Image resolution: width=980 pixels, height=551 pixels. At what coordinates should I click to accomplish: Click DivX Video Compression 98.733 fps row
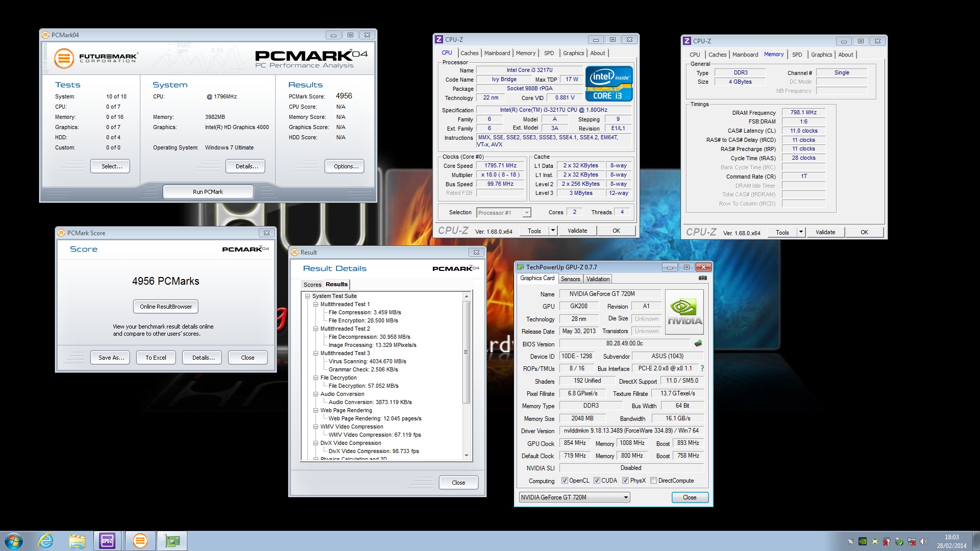tap(373, 451)
